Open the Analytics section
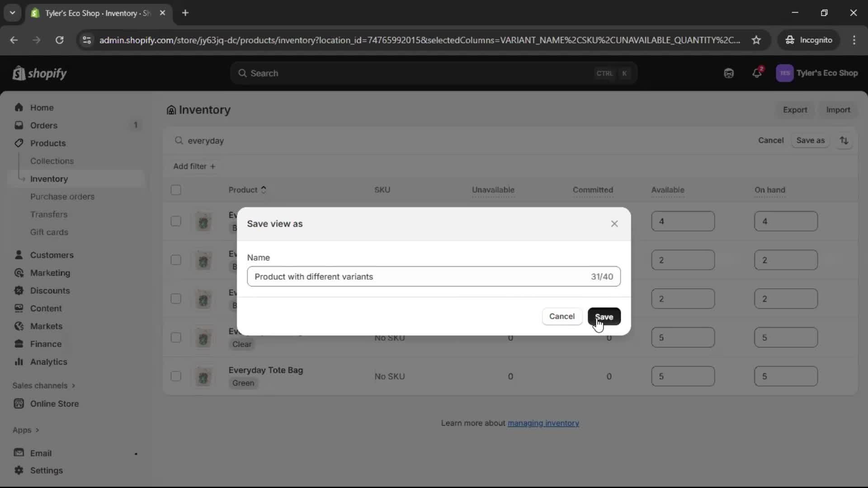 (x=48, y=362)
